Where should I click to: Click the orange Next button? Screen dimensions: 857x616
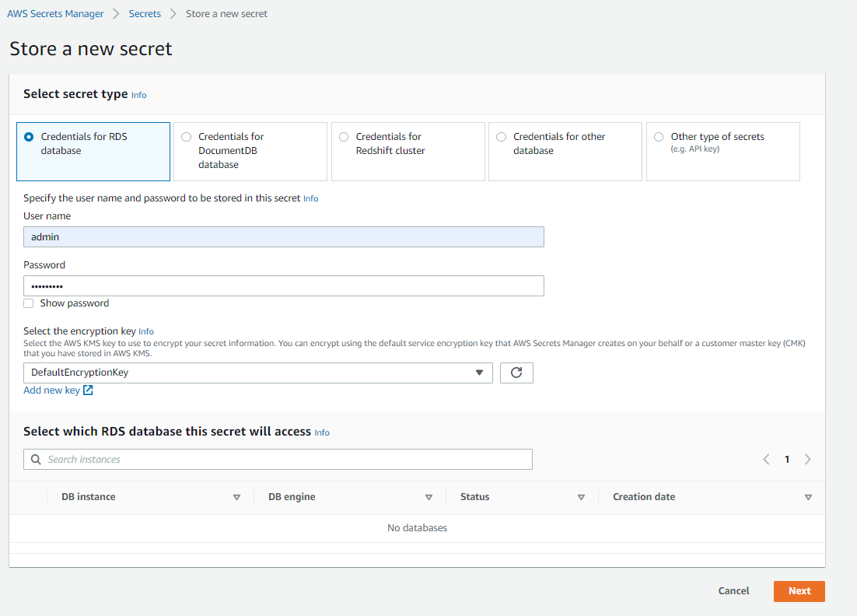799,591
